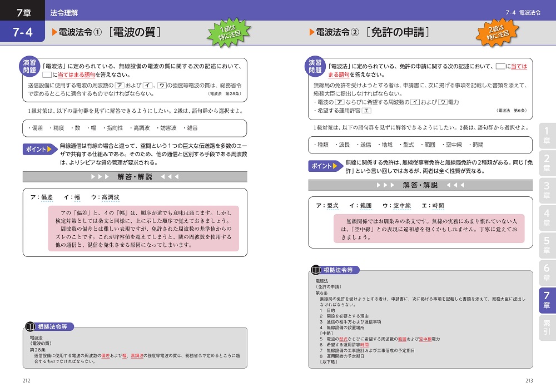Jump to the 3章 side tab
The height and width of the screenshot is (392, 556).
click(x=547, y=190)
